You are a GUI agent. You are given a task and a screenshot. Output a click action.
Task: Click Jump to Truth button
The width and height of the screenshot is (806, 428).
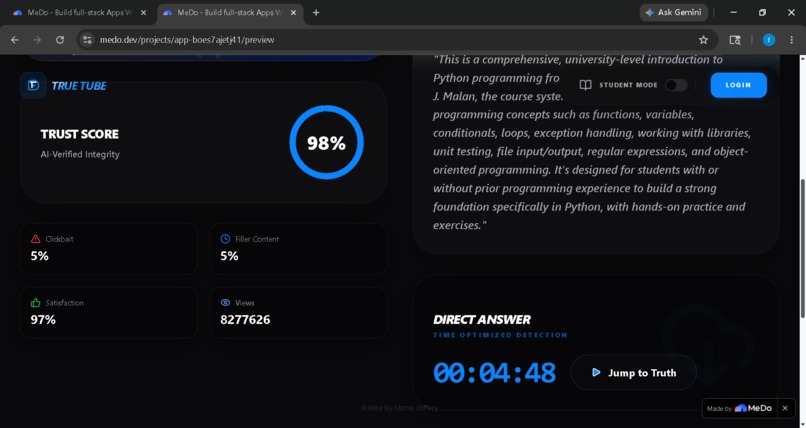(x=633, y=373)
